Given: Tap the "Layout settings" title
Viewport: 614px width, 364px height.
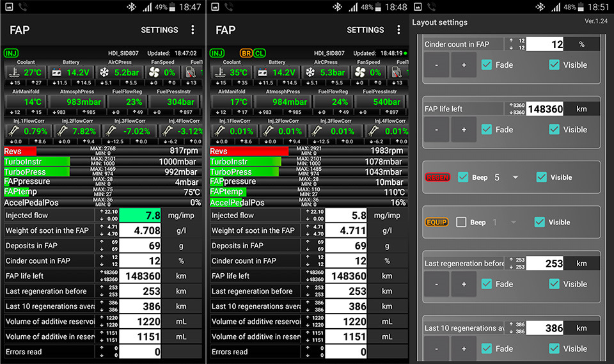Looking at the screenshot, I should [x=440, y=22].
